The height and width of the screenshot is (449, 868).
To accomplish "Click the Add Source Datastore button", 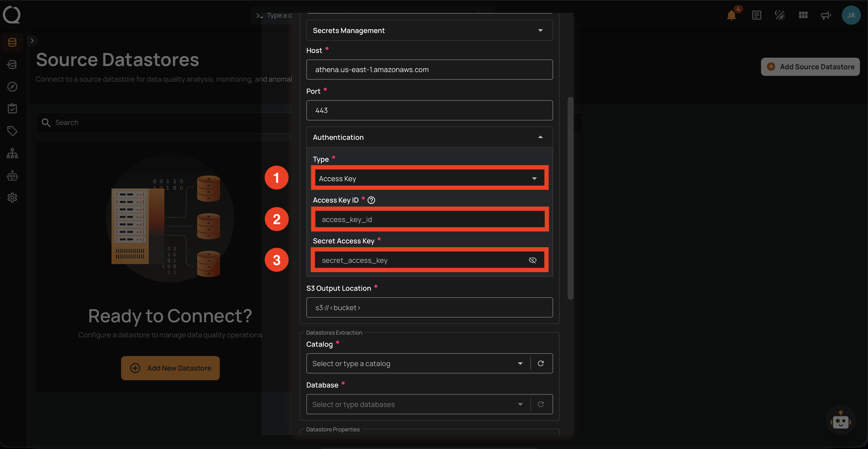I will click(810, 67).
